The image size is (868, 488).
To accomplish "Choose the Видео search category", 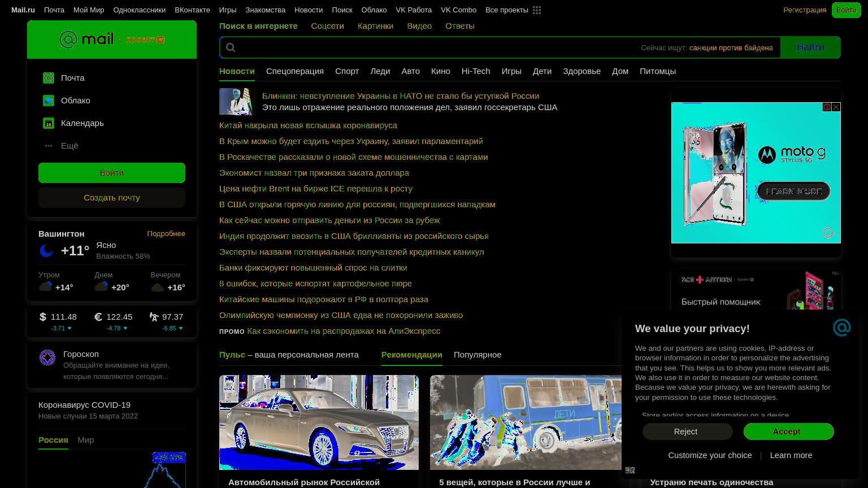I will tap(419, 26).
